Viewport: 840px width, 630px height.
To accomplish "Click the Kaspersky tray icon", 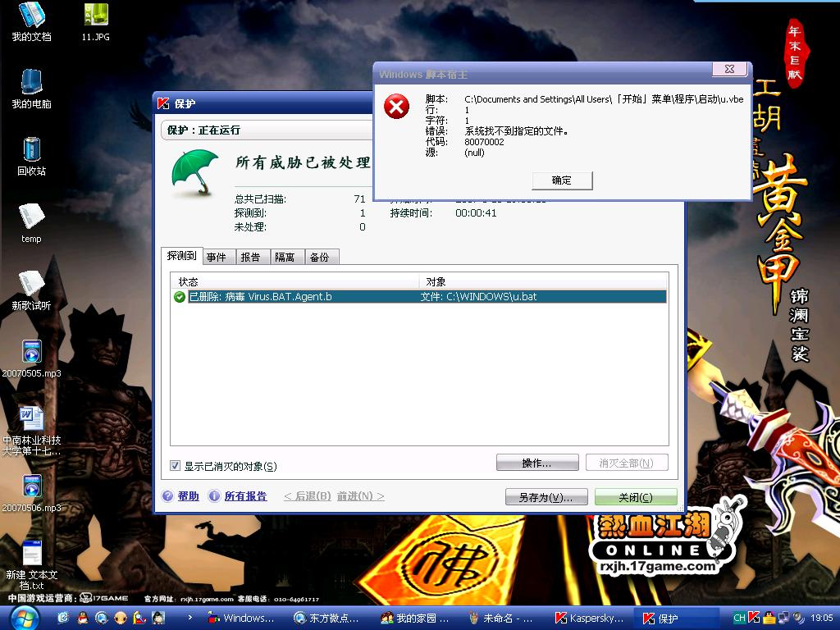I will point(754,618).
